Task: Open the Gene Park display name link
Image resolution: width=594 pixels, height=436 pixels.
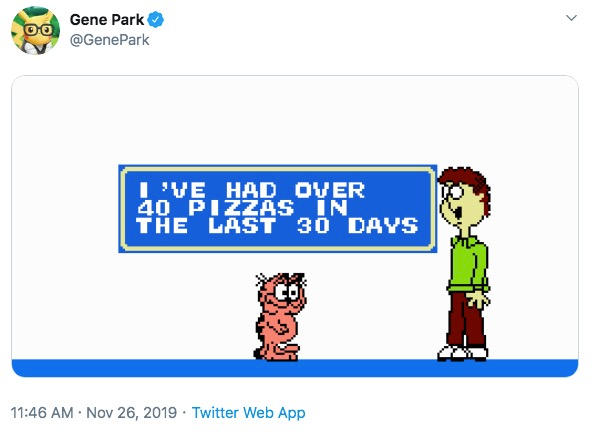Action: [x=107, y=20]
